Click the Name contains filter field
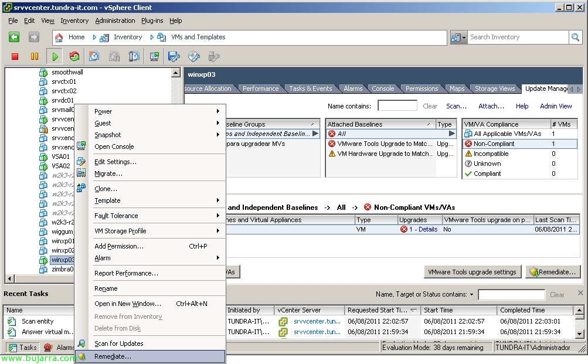This screenshot has height=364, width=588. tap(397, 106)
